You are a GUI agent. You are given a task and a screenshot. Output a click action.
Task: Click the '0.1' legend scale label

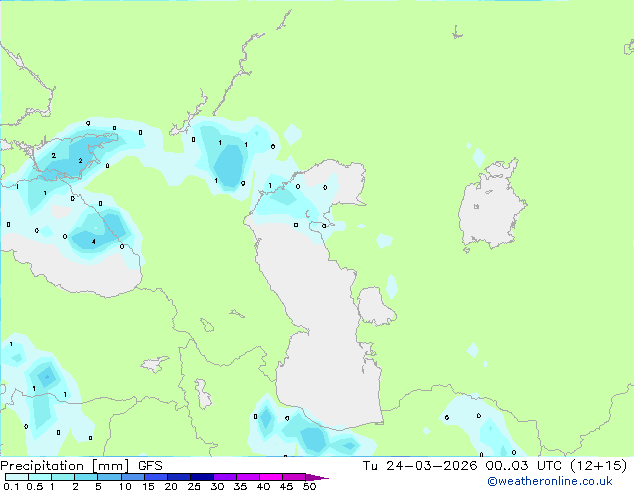click(x=11, y=486)
